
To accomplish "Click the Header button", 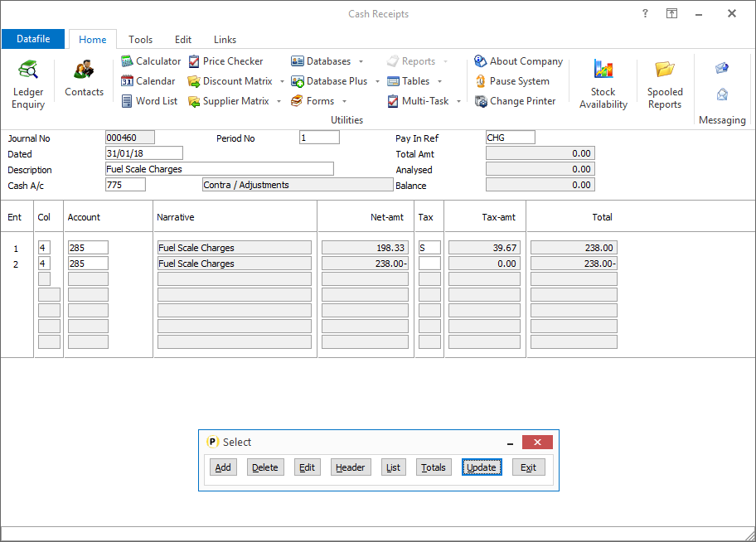I will click(x=351, y=467).
